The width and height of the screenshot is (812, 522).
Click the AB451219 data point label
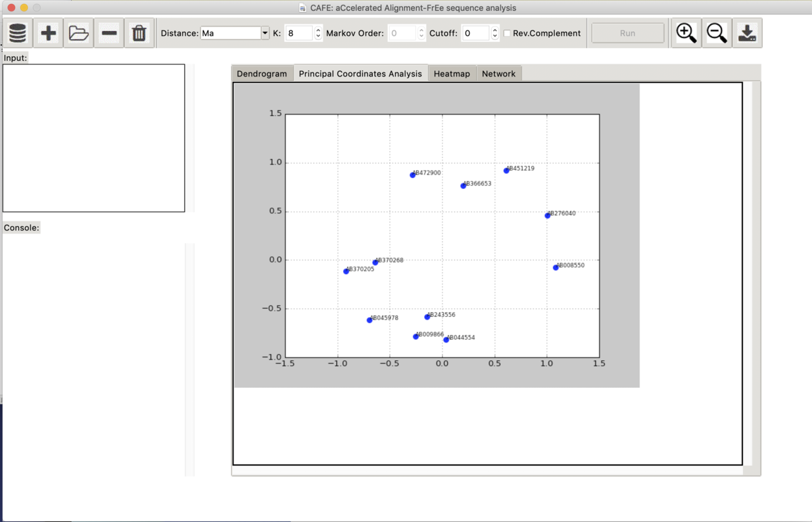(x=520, y=168)
